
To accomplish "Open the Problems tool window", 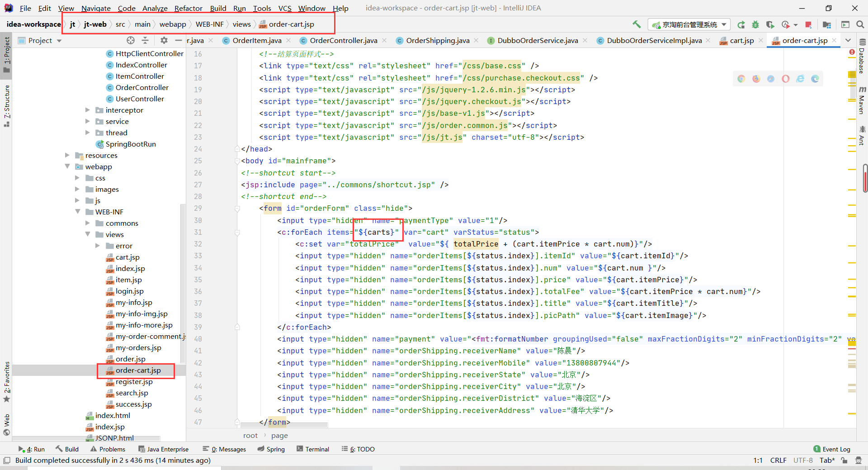I will [108, 449].
